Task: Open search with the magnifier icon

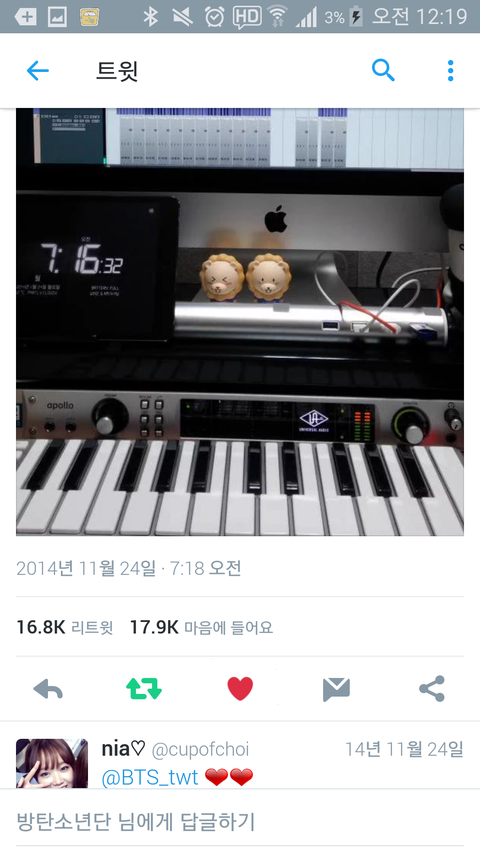Action: click(383, 70)
